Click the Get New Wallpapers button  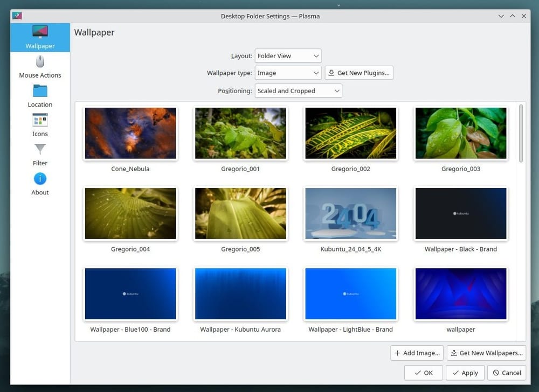pyautogui.click(x=486, y=353)
